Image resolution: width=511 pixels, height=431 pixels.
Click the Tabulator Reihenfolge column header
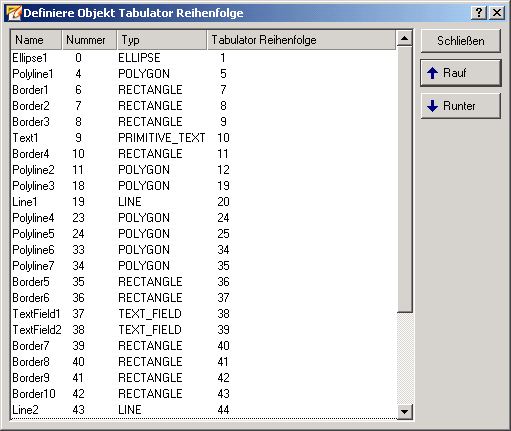(302, 40)
